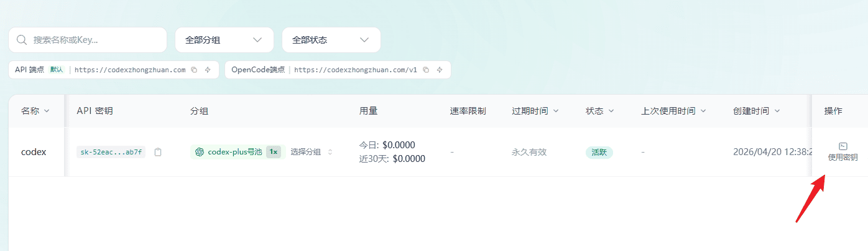Click the codex-plus号池 group tag
The height and width of the screenshot is (251, 868).
(x=238, y=152)
